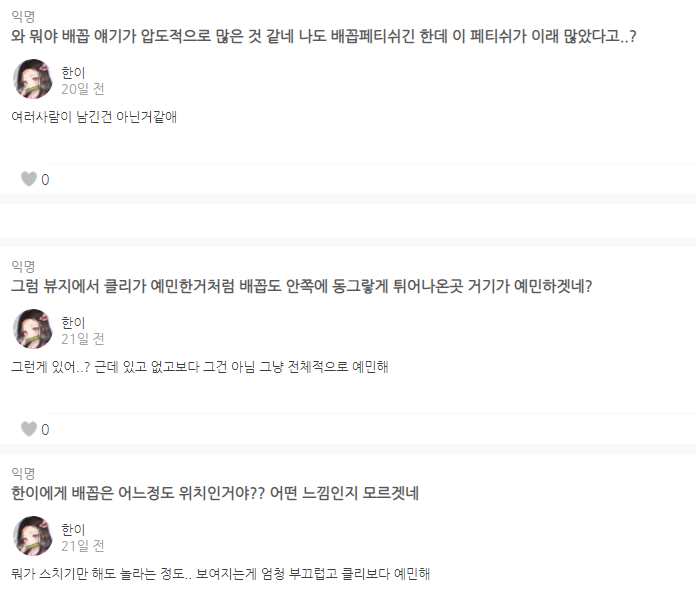696x602 pixels.
Task: Click answer text beginning '뭐가 스치기만 해도'
Action: [x=220, y=574]
